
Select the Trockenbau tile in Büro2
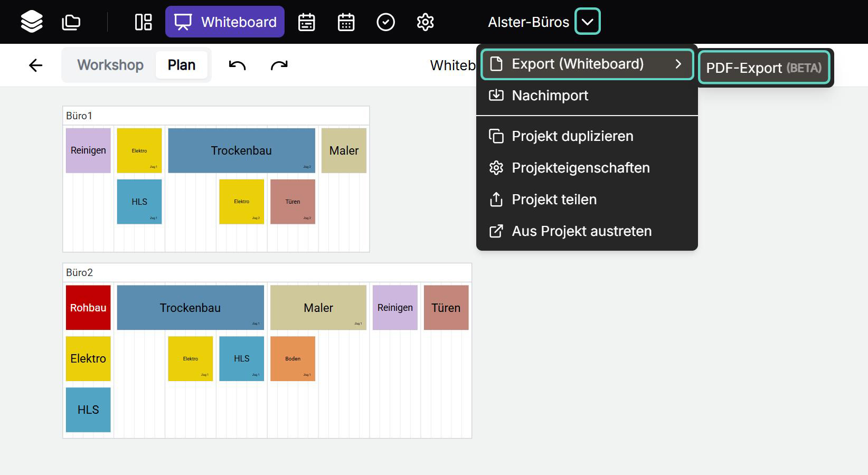coord(190,307)
